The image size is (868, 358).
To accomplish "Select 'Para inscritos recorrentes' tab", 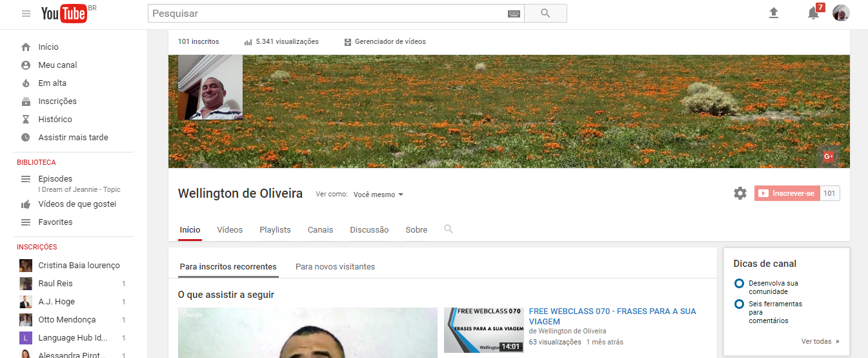I will (228, 267).
